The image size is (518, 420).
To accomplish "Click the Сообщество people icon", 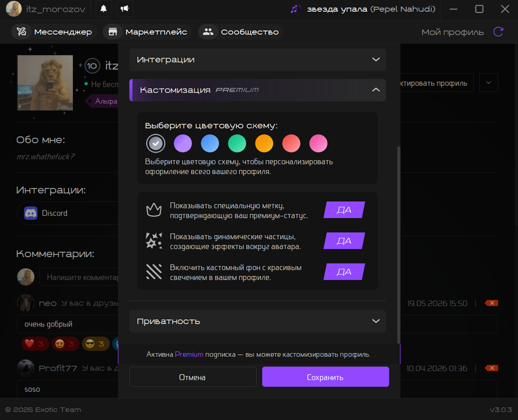I will tap(208, 32).
